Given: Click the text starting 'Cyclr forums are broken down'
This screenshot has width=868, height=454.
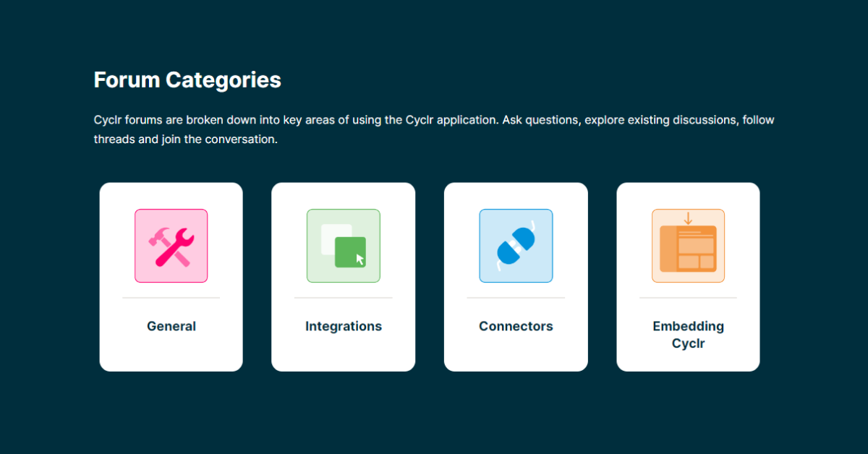Looking at the screenshot, I should (434, 129).
